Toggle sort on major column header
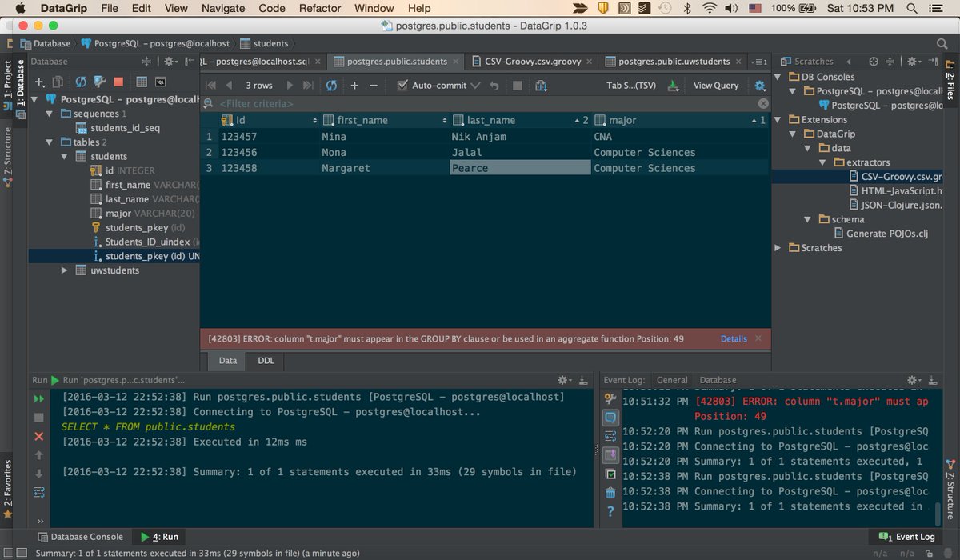Viewport: 960px width, 560px height. click(681, 120)
